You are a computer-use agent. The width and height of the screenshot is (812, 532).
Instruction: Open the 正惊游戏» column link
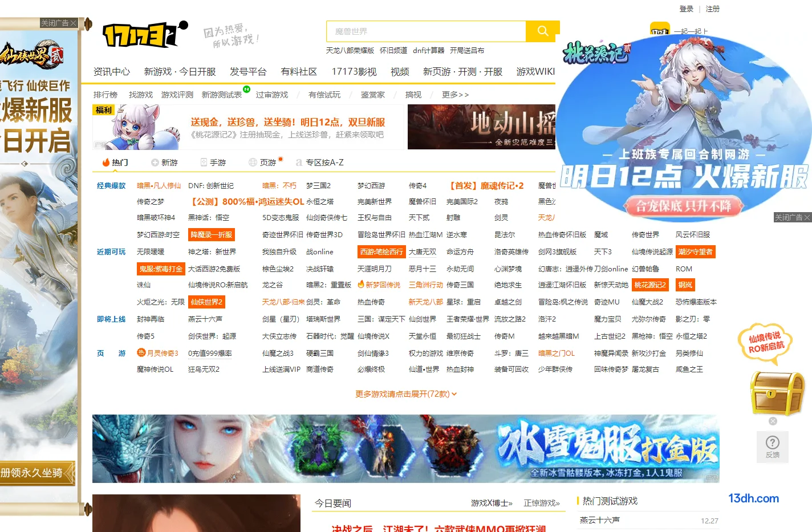[542, 503]
